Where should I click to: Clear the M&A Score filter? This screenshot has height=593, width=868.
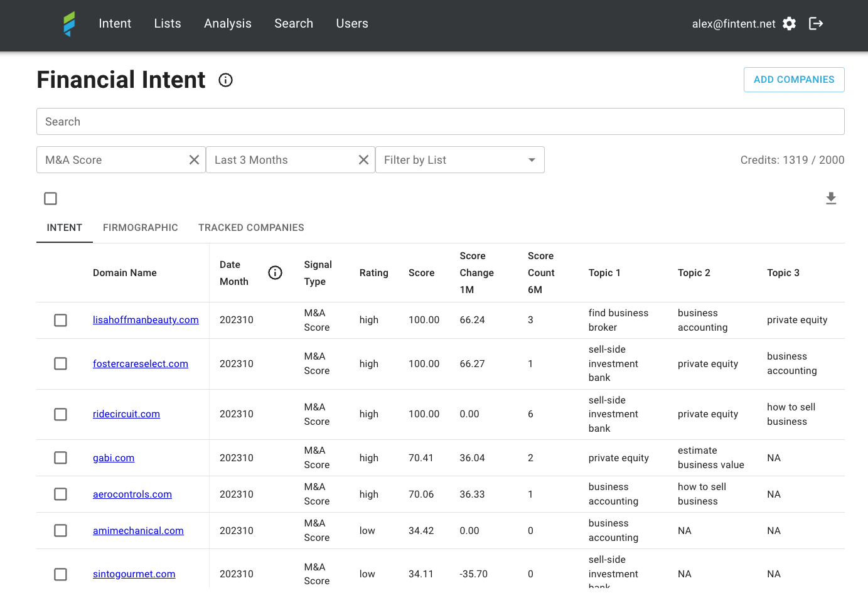(194, 160)
